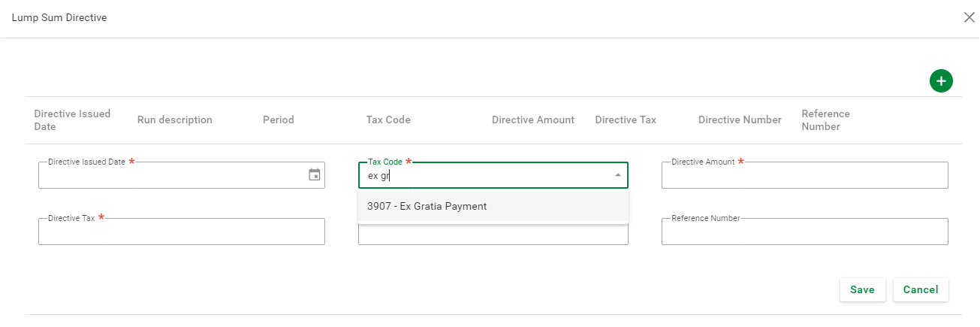Save the lump sum directive
The width and height of the screenshot is (980, 327).
coord(862,289)
